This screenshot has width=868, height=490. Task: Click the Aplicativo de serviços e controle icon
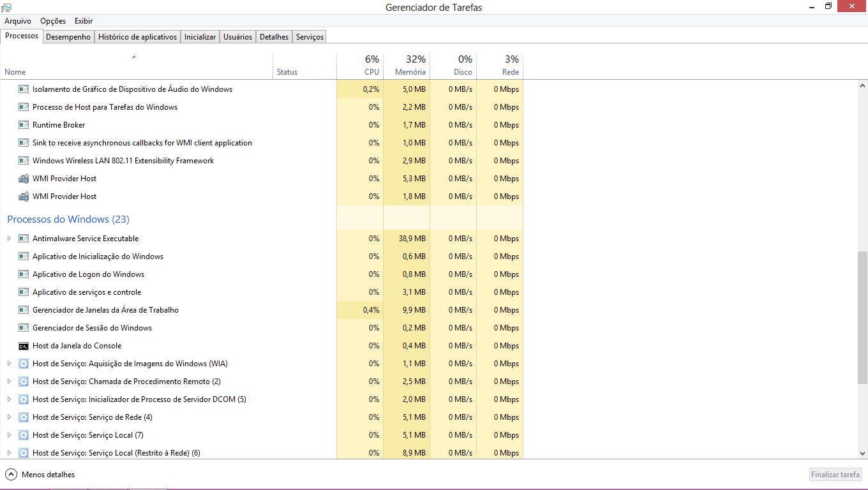(x=24, y=292)
